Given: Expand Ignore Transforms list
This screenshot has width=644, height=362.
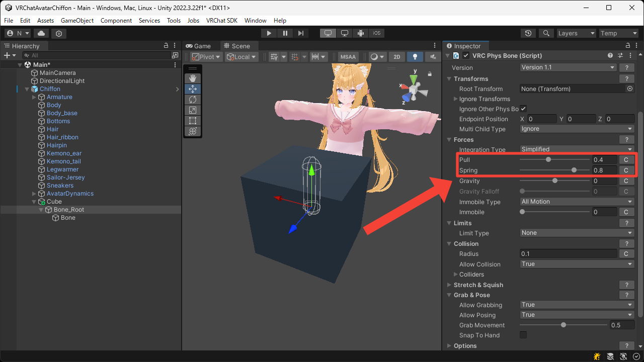Looking at the screenshot, I should click(456, 99).
